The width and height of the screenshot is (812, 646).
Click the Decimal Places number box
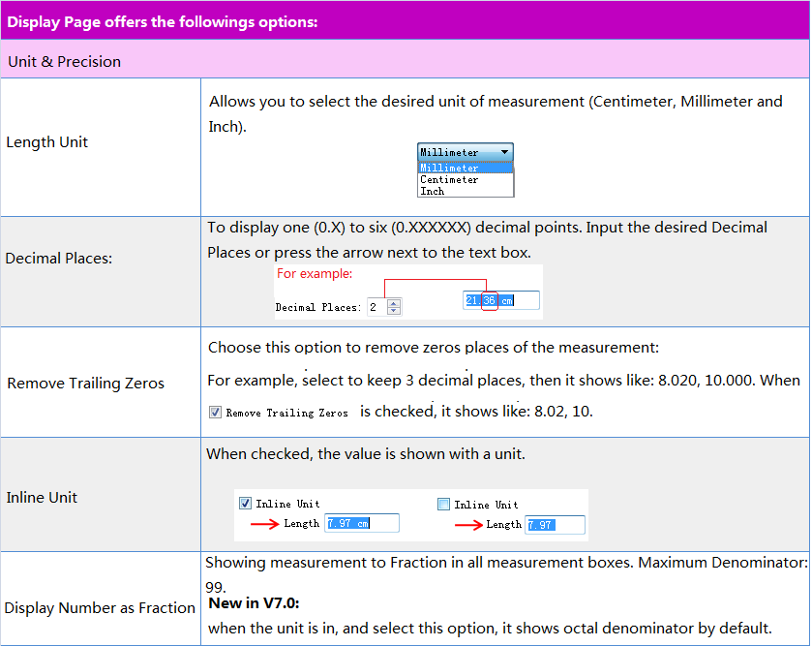pos(376,307)
